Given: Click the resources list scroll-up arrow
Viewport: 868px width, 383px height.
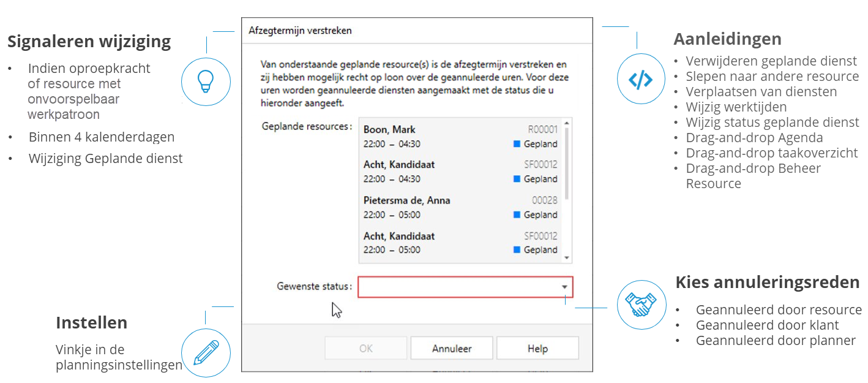Looking at the screenshot, I should pos(567,123).
